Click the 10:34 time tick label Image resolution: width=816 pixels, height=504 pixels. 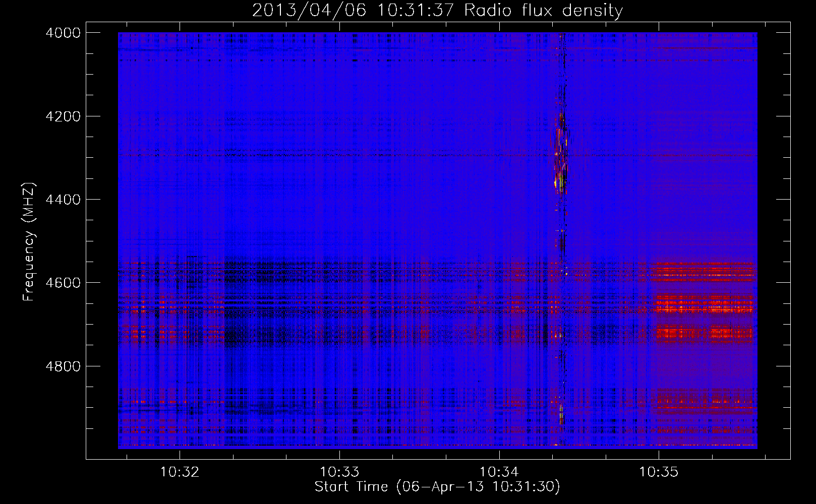[x=499, y=472]
